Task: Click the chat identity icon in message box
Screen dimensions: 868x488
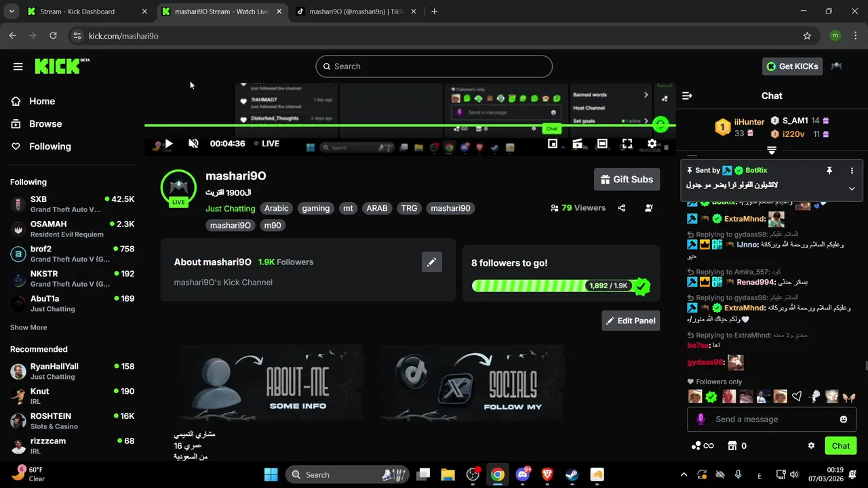Action: pyautogui.click(x=701, y=420)
